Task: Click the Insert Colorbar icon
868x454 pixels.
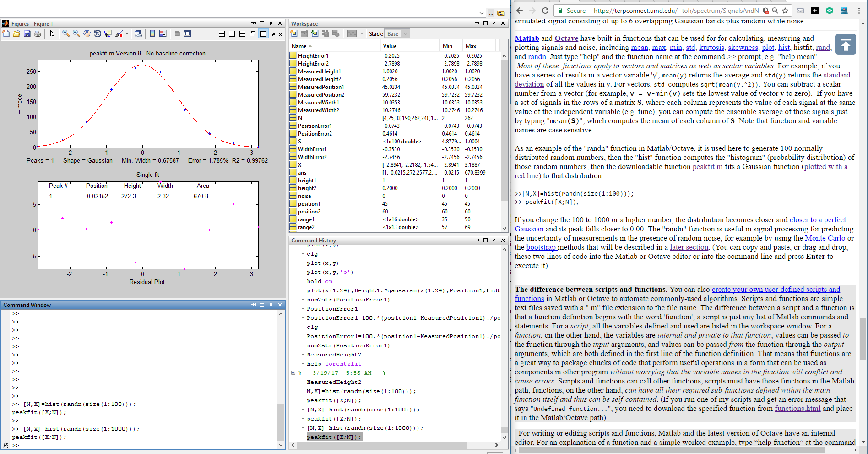Action: (x=152, y=34)
